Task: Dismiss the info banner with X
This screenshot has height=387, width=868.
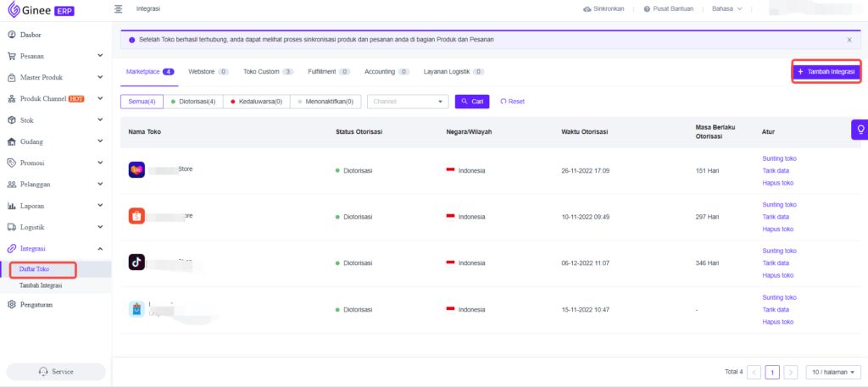Action: (849, 40)
